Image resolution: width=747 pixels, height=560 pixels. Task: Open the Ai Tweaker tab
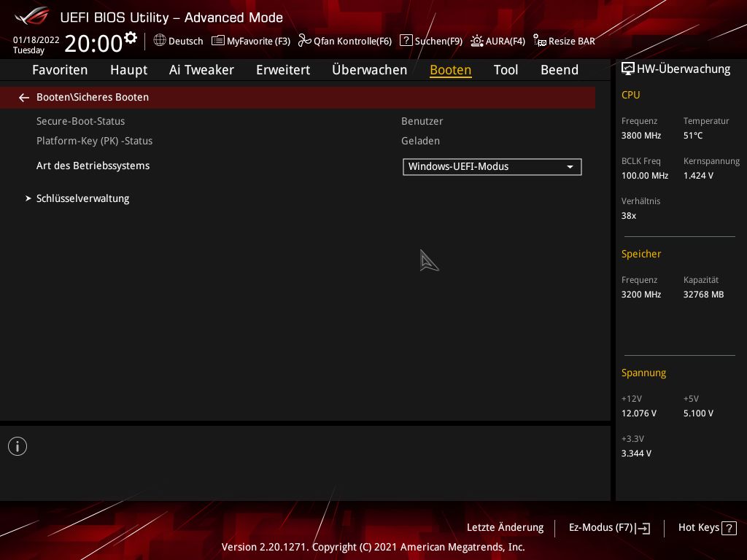point(201,70)
